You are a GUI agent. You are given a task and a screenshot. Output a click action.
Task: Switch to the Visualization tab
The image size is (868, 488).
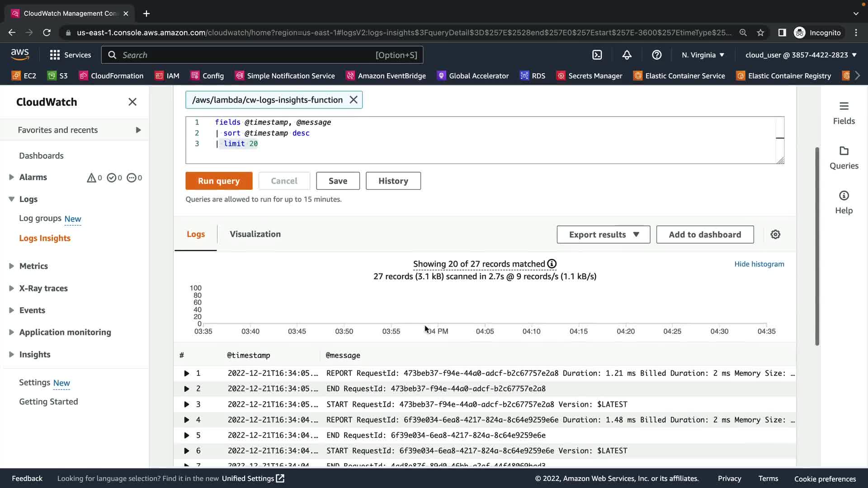click(255, 234)
